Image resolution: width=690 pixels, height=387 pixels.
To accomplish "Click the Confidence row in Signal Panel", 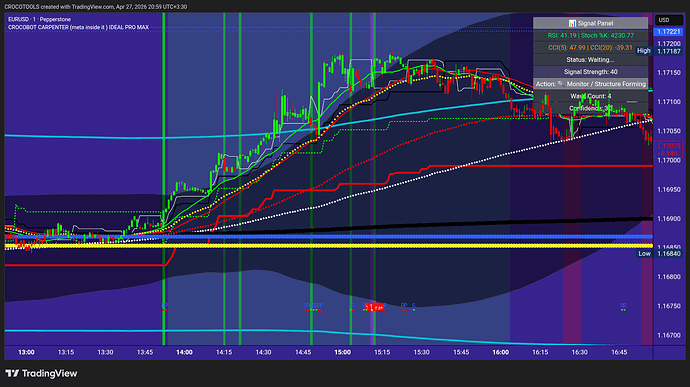I will click(591, 108).
